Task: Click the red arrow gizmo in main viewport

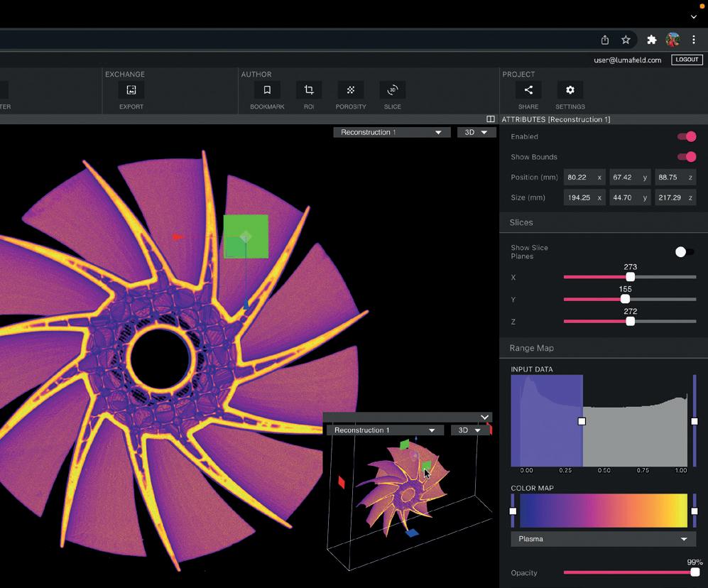Action: point(178,236)
